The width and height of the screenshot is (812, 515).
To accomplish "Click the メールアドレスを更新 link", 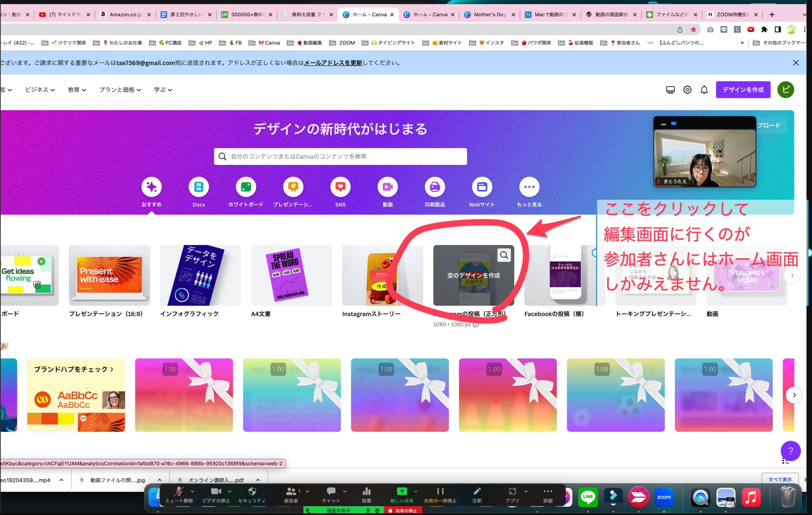I will (x=333, y=63).
